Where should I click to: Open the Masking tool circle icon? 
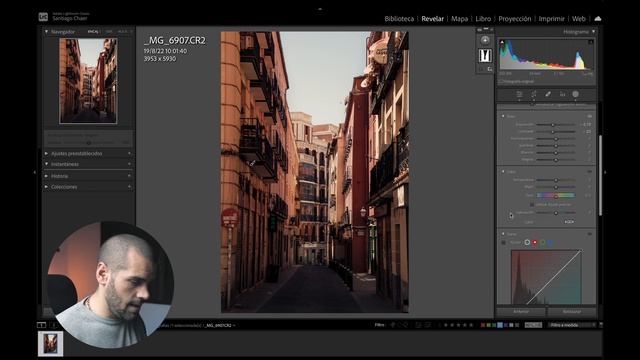point(576,94)
